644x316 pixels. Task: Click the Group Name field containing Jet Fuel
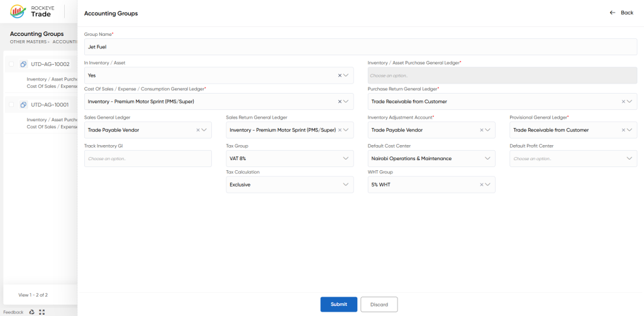360,46
